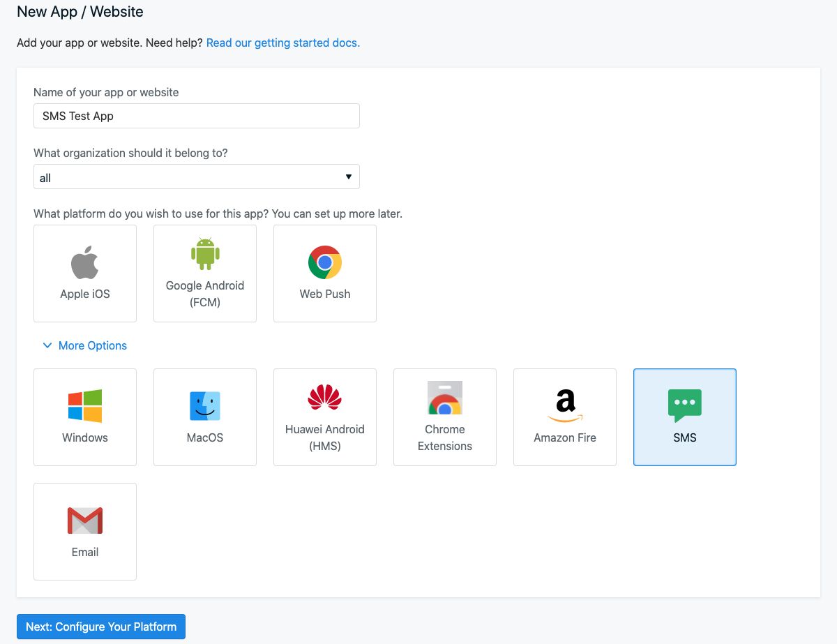The height and width of the screenshot is (644, 837).
Task: Choose the Email Gmail envelope icon
Action: (x=85, y=521)
